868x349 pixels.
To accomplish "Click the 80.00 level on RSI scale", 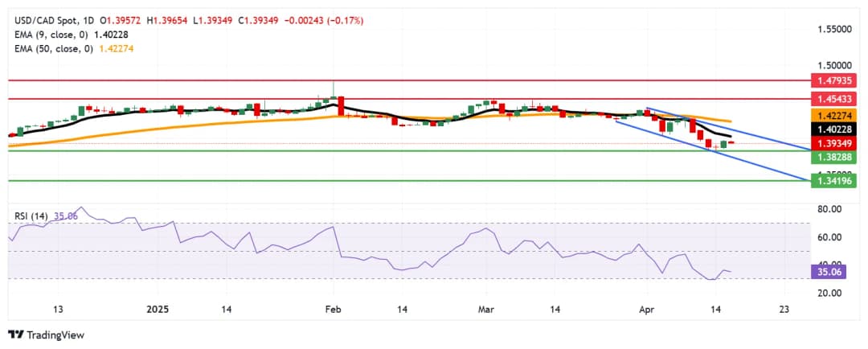I will pyautogui.click(x=829, y=209).
